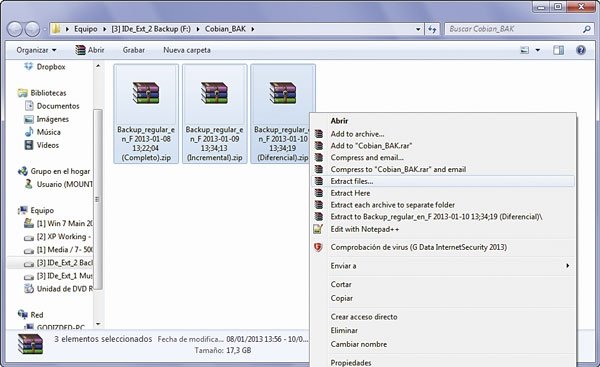Click the Vídeos film icon
The width and height of the screenshot is (600, 367).
(x=29, y=145)
